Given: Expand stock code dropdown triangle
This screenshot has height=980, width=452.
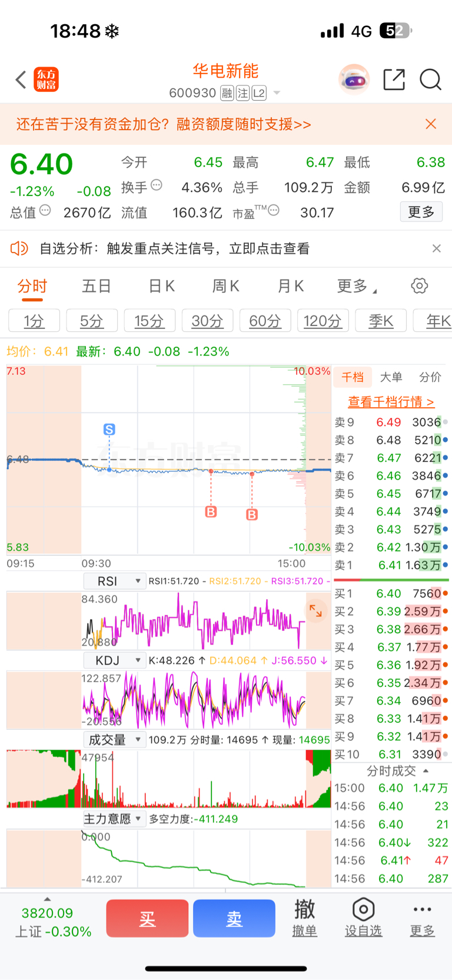Looking at the screenshot, I should (x=277, y=93).
